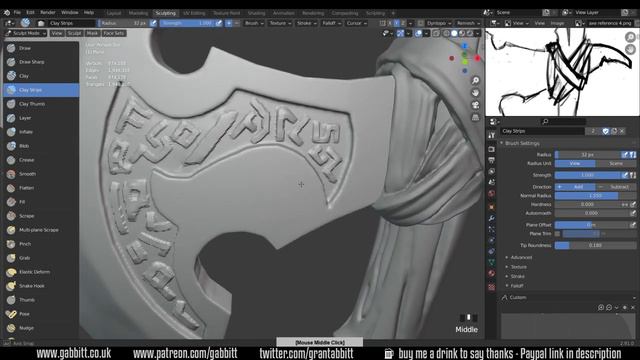Viewport: 640px width, 360px height.
Task: Open the Tool properties tab icon
Action: coord(491,135)
